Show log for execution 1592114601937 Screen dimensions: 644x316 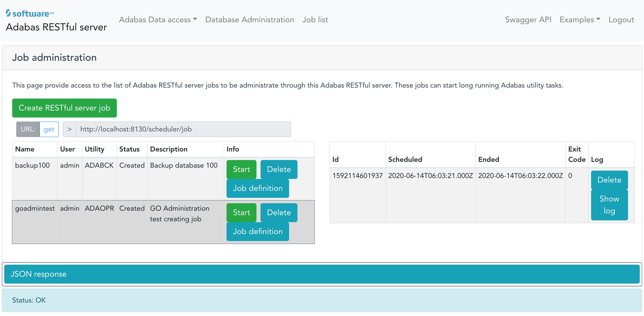tap(609, 205)
